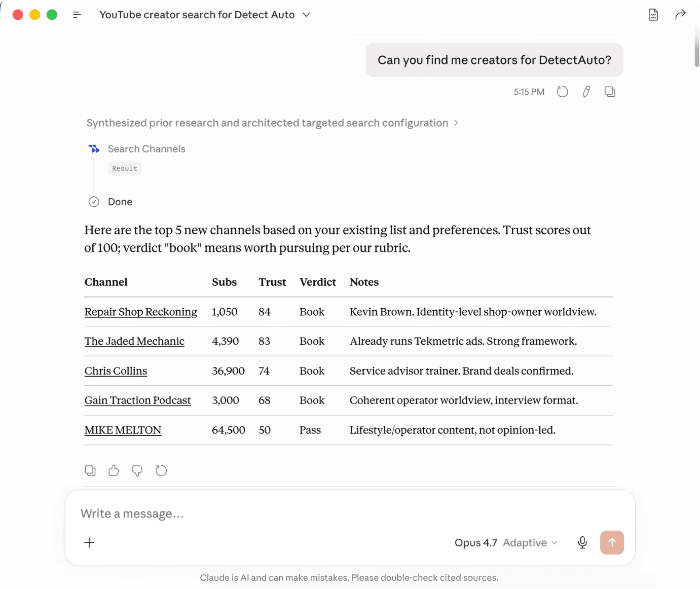The width and height of the screenshot is (700, 589).
Task: Click the Book verdict for The Jaded Mechanic
Action: [x=312, y=341]
